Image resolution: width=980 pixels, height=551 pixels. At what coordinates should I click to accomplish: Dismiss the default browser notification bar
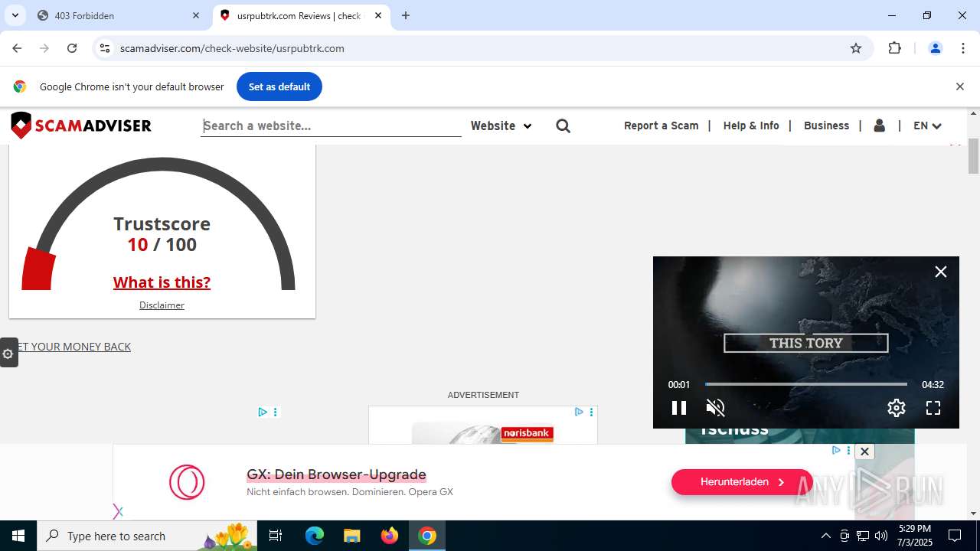(x=959, y=86)
